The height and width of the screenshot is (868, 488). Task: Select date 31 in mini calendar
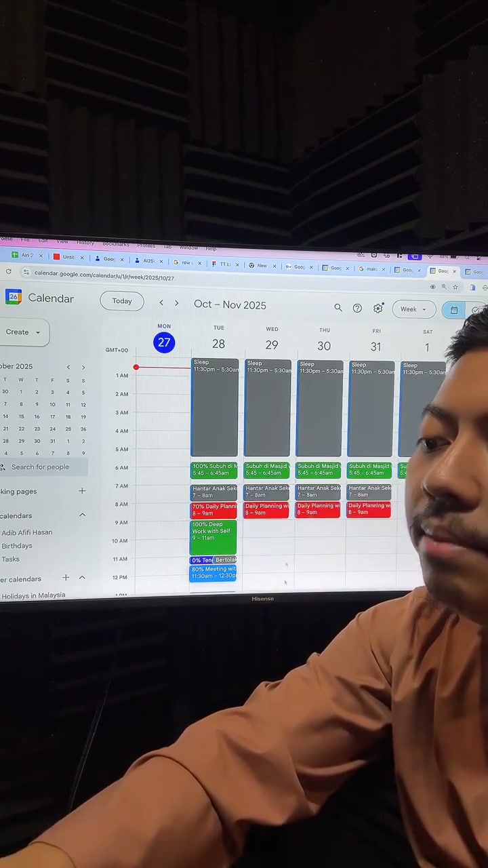tap(52, 441)
